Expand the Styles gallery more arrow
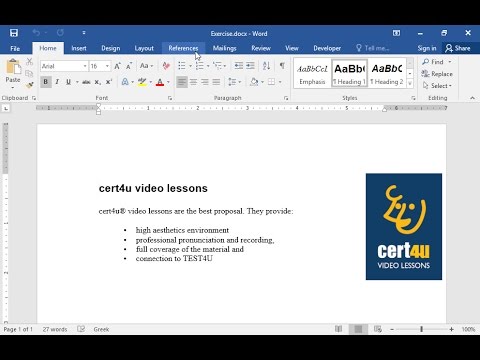 pos(410,83)
